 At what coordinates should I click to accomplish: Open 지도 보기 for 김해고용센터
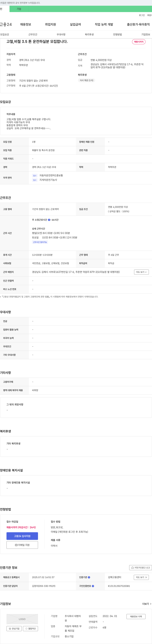click(x=141, y=577)
